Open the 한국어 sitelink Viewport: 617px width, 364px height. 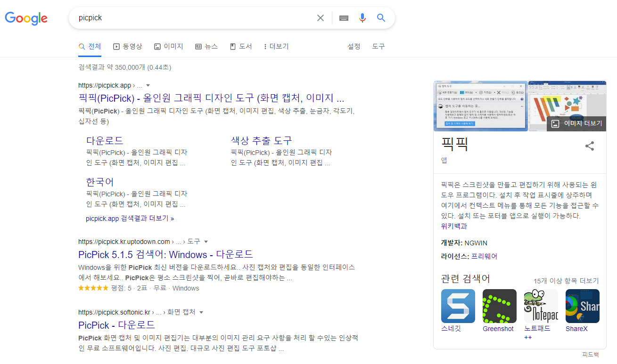pos(100,182)
